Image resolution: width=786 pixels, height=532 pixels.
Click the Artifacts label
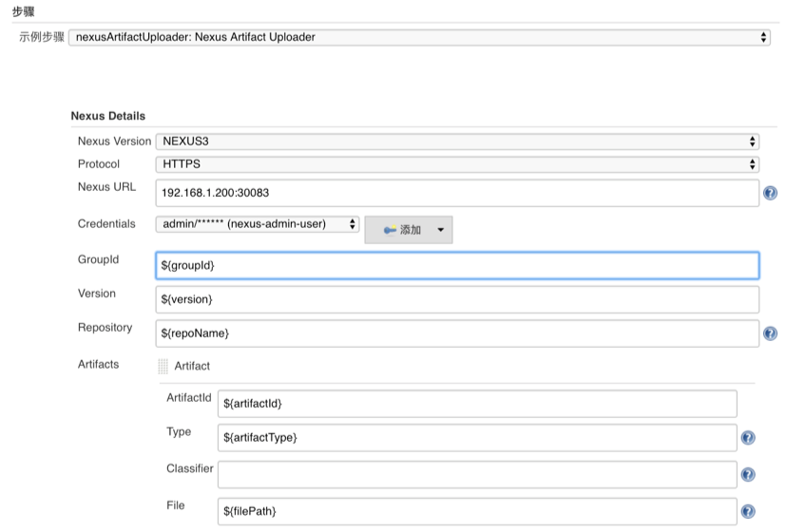(x=98, y=364)
